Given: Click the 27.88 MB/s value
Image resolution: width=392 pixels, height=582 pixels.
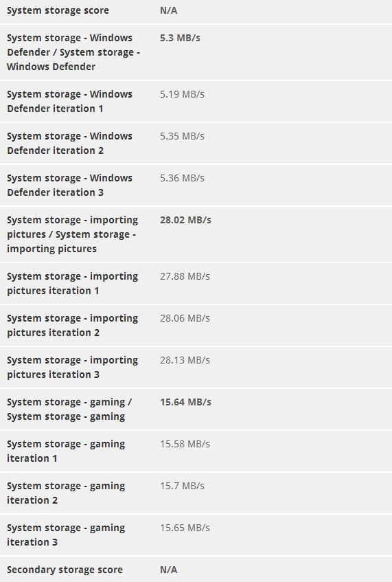Looking at the screenshot, I should 185,276.
